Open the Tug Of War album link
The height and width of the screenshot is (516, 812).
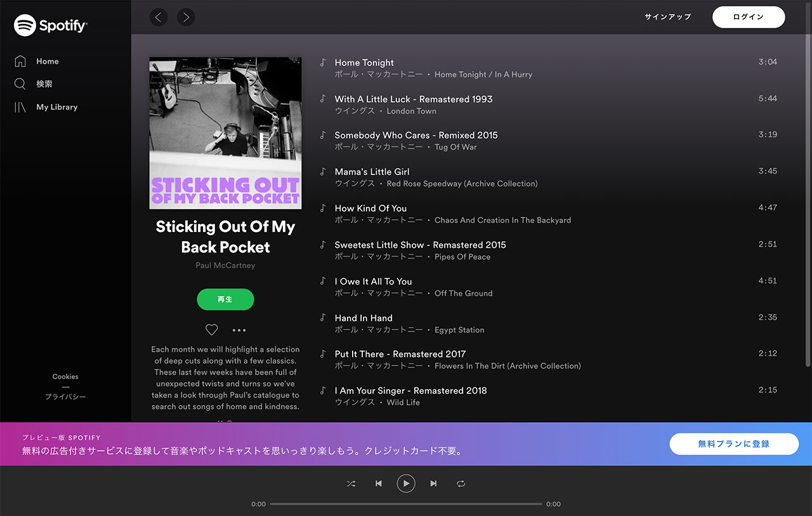coord(455,147)
